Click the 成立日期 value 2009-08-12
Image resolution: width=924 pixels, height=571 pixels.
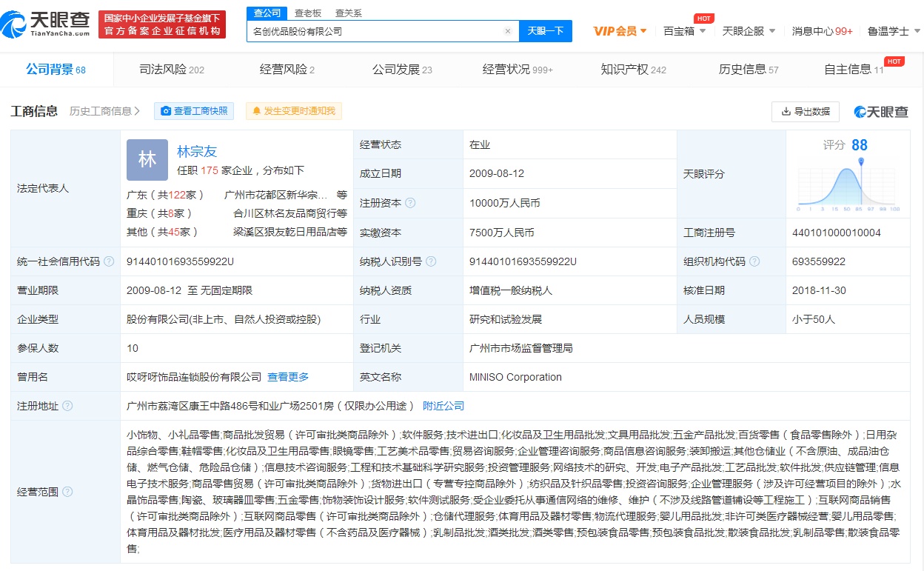click(497, 173)
